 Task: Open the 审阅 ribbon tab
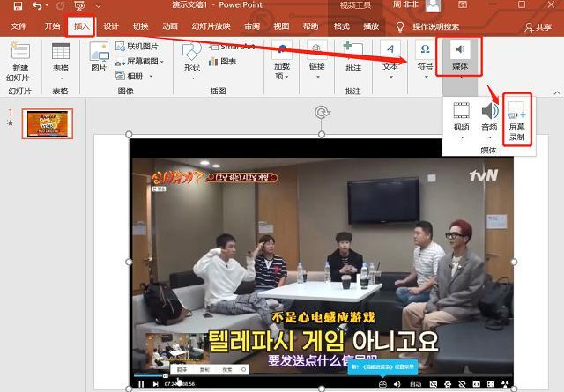tap(252, 26)
